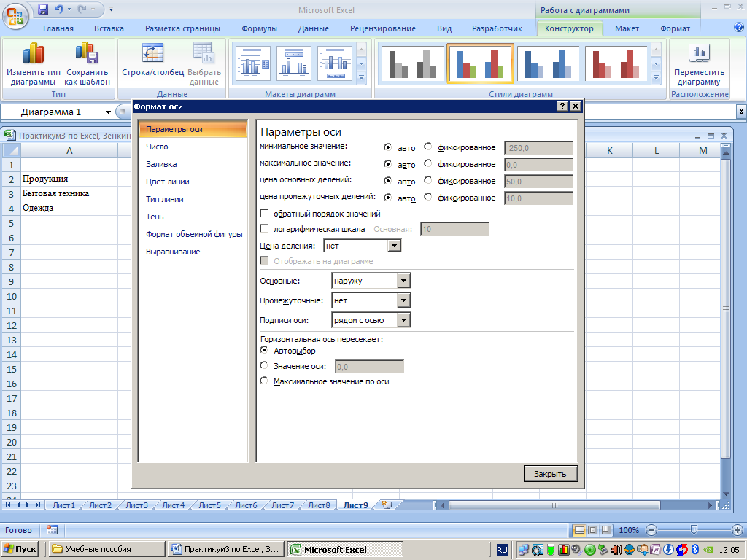Click the Excel help question icon

739,28
